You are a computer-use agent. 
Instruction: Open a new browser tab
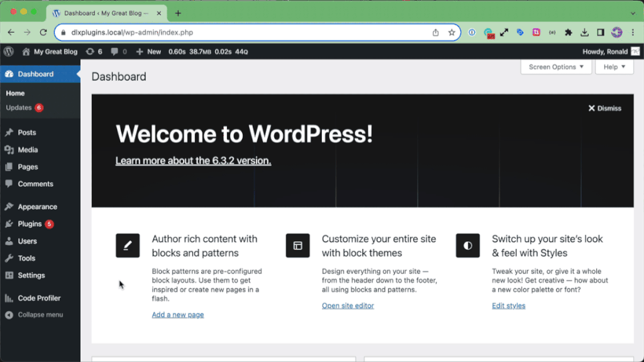[178, 13]
